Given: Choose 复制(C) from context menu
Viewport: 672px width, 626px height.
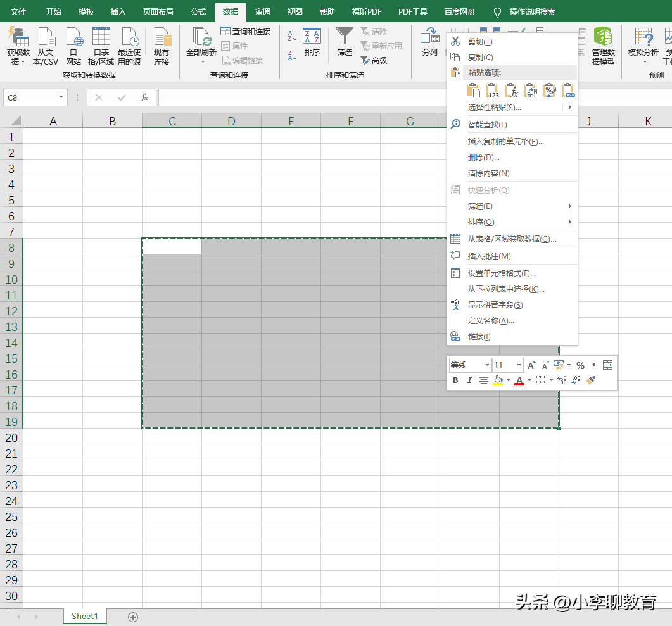Looking at the screenshot, I should (x=512, y=58).
